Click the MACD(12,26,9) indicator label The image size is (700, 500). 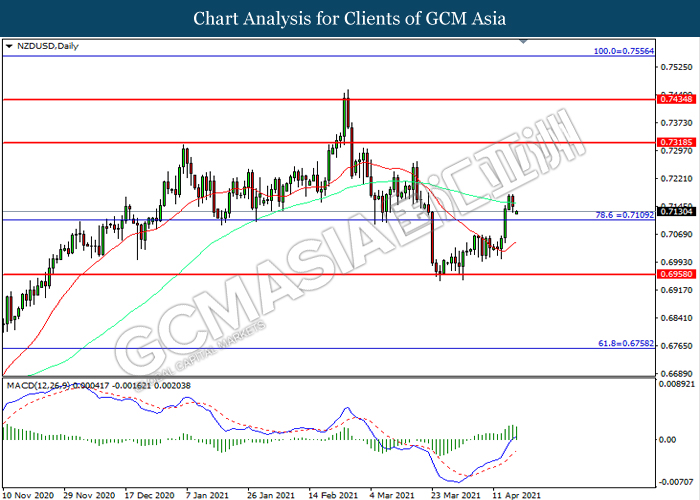click(x=38, y=385)
